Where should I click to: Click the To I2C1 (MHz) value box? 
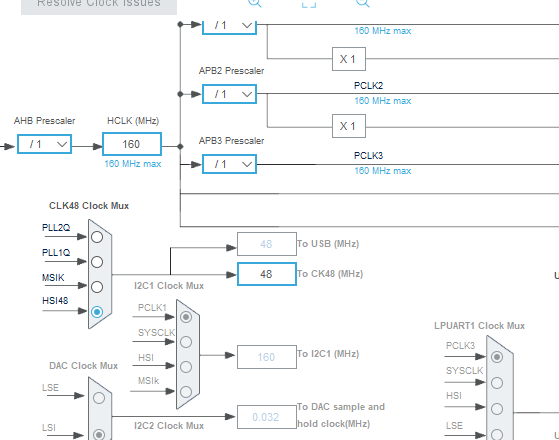[x=267, y=357]
